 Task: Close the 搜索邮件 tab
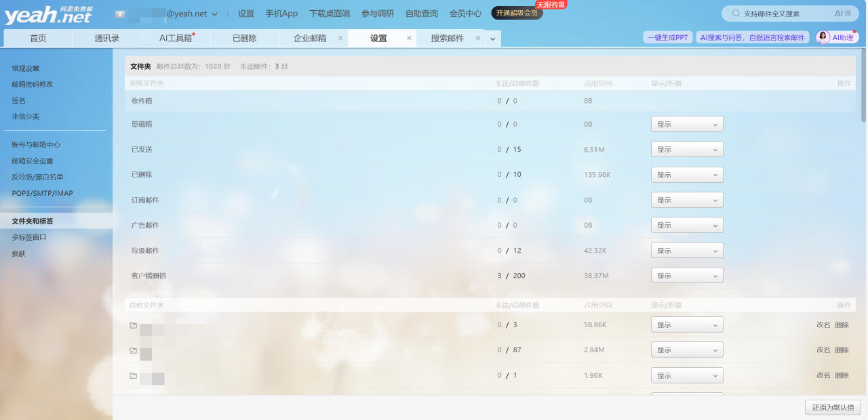click(477, 39)
